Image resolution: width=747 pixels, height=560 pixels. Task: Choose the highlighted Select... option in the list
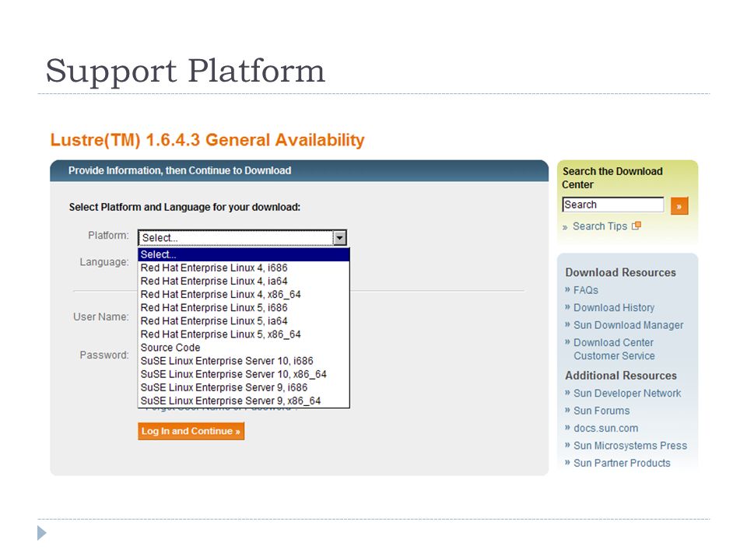click(244, 255)
